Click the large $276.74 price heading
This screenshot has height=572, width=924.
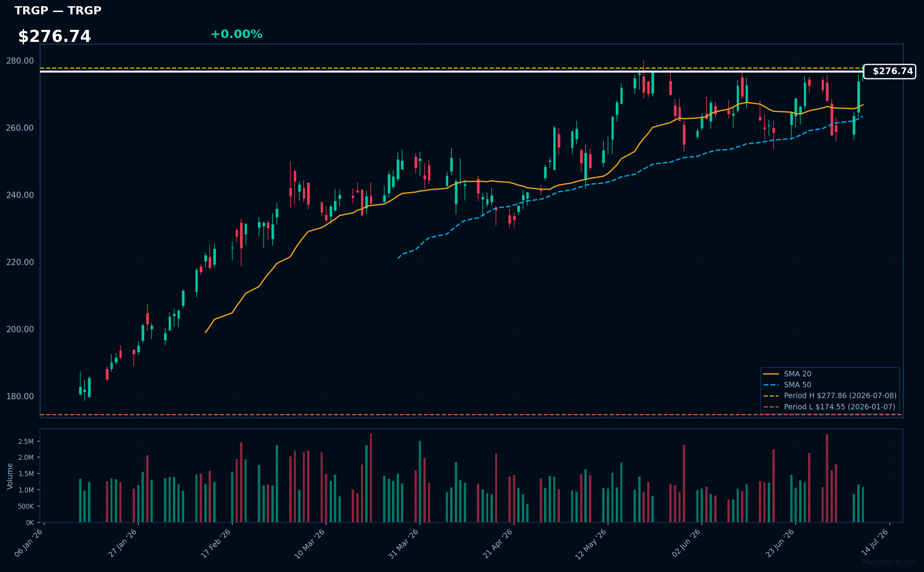54,36
